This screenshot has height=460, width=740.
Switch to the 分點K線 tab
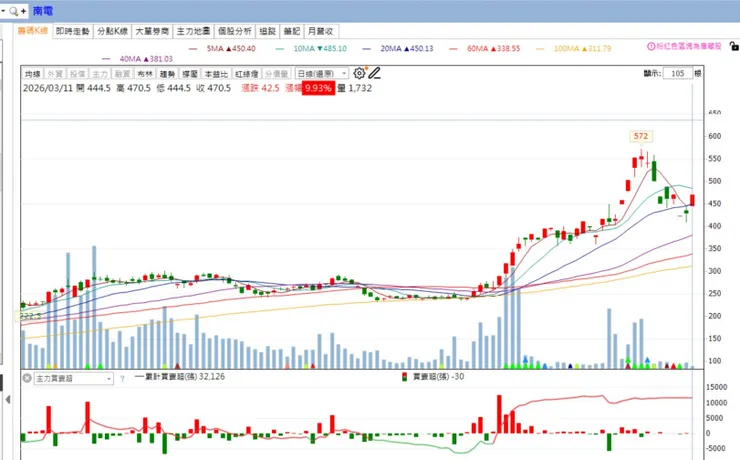112,31
